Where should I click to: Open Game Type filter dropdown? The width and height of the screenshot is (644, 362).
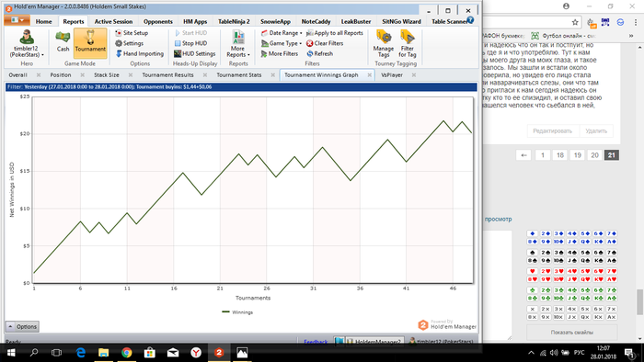282,43
